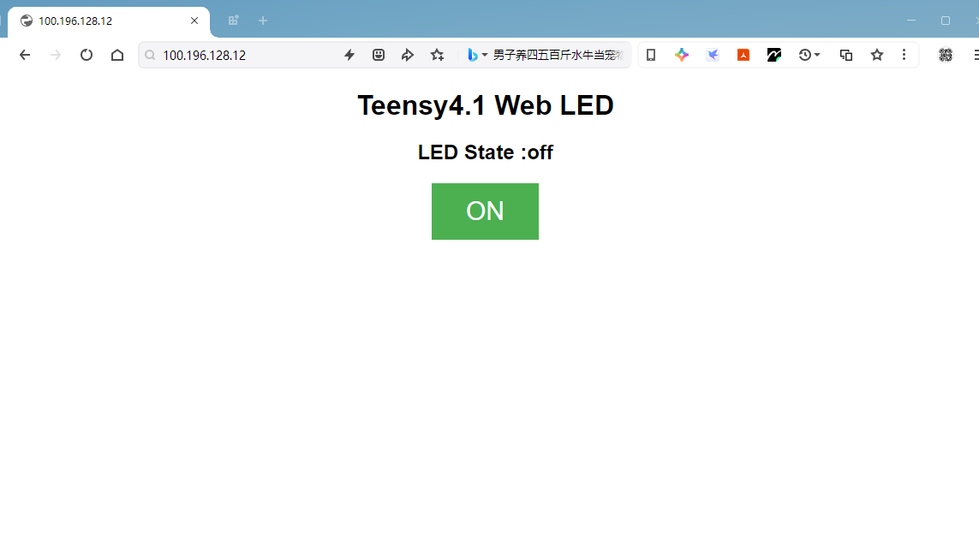Go back to the previous page
This screenshot has width=979, height=560.
coord(24,55)
